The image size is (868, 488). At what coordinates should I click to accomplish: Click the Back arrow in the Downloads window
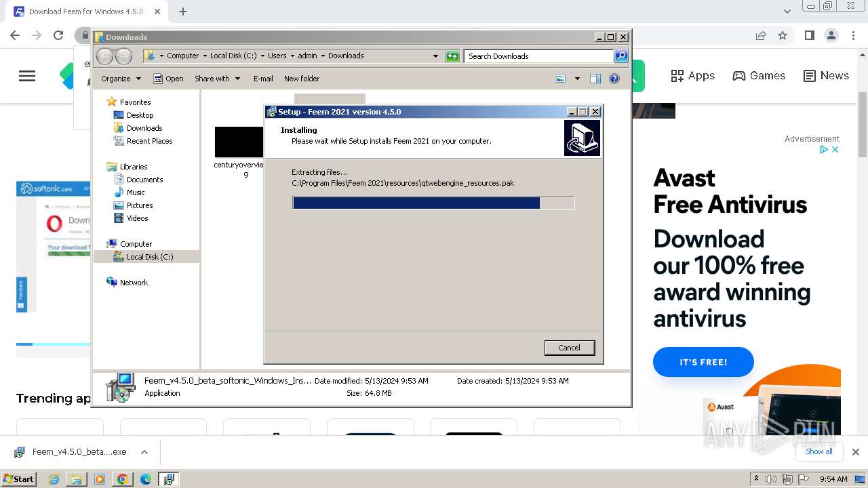pyautogui.click(x=105, y=56)
